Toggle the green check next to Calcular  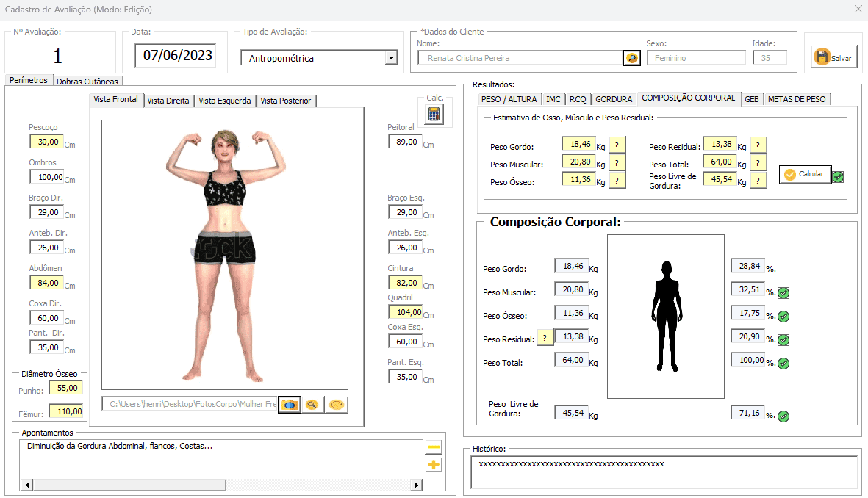(838, 176)
